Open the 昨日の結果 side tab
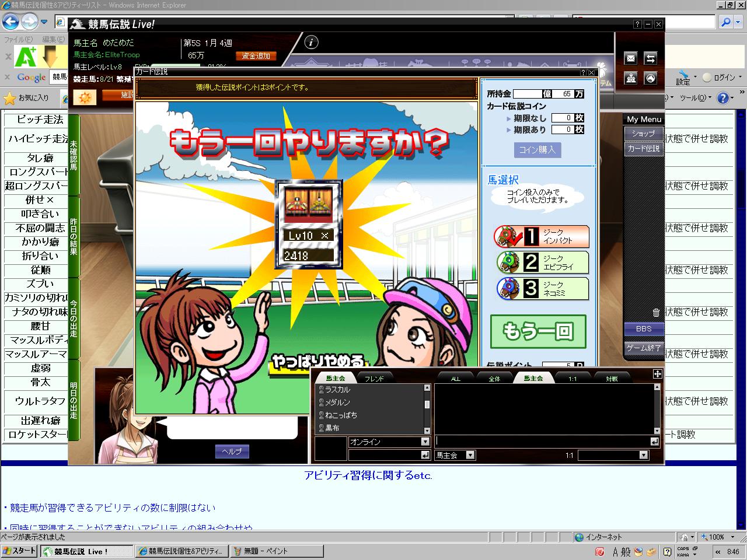Image resolution: width=747 pixels, height=560 pixels. (x=74, y=236)
